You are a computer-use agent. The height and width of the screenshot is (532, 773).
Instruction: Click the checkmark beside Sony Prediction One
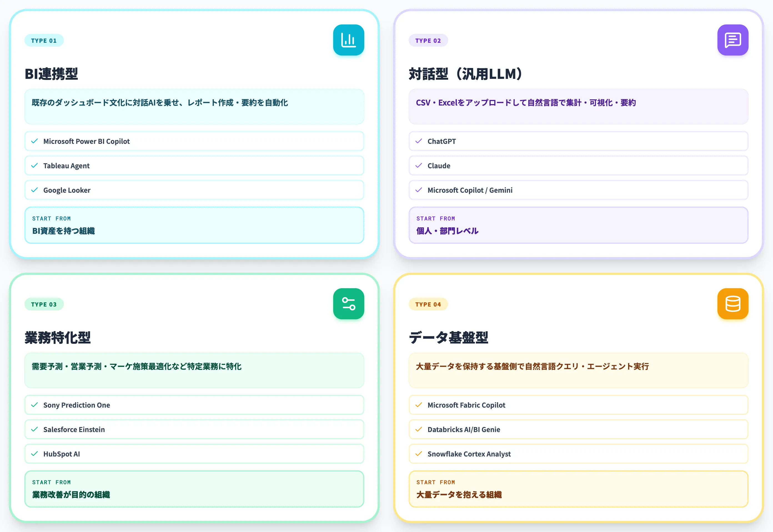point(34,405)
